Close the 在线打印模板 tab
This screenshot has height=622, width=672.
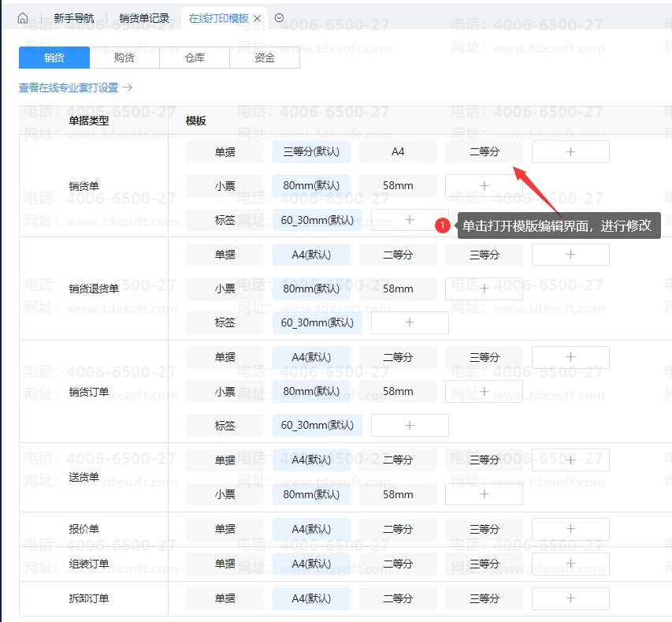point(257,18)
